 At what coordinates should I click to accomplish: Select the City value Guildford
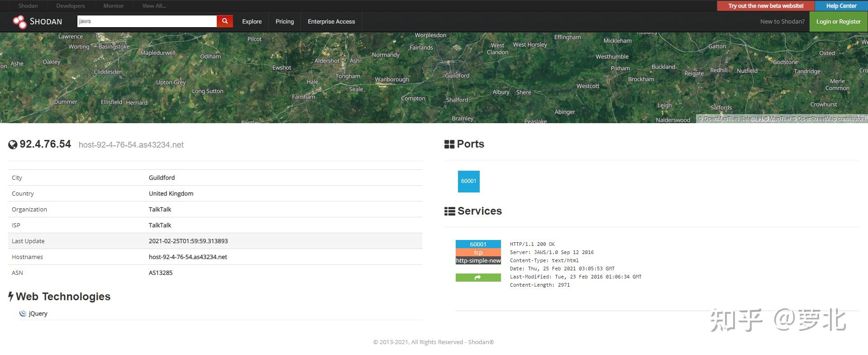click(x=162, y=177)
